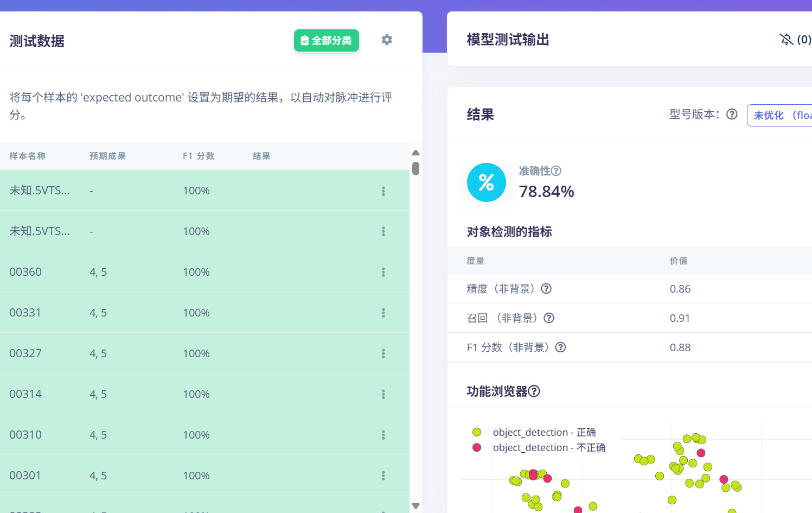812x513 pixels.
Task: Click the scroll down arrow of sample list
Action: [416, 506]
